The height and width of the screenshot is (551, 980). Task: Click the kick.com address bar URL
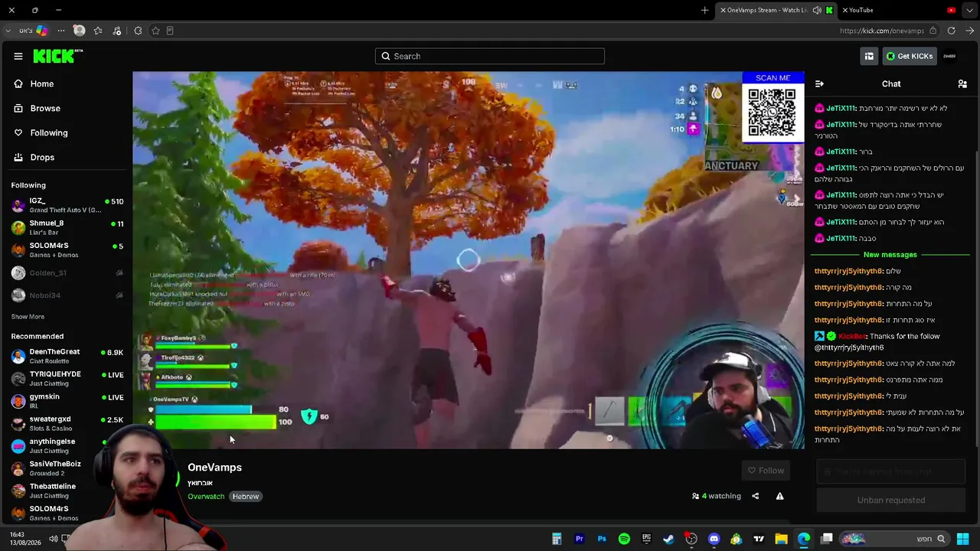(882, 31)
